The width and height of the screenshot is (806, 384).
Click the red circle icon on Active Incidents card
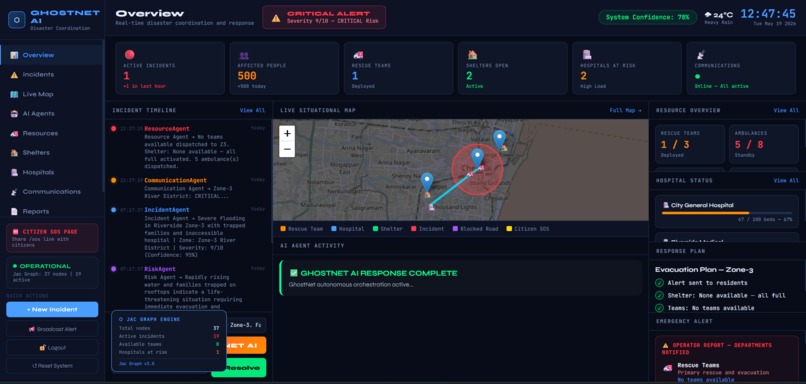coord(130,54)
